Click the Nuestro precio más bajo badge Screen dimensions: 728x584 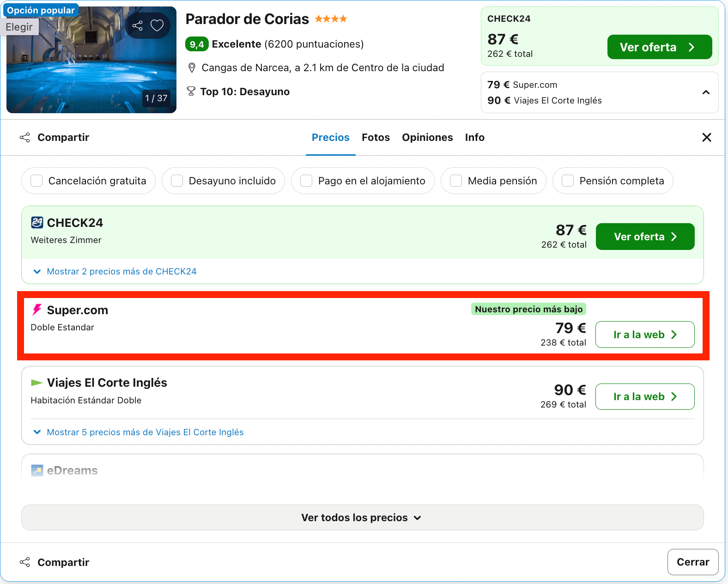(x=528, y=309)
